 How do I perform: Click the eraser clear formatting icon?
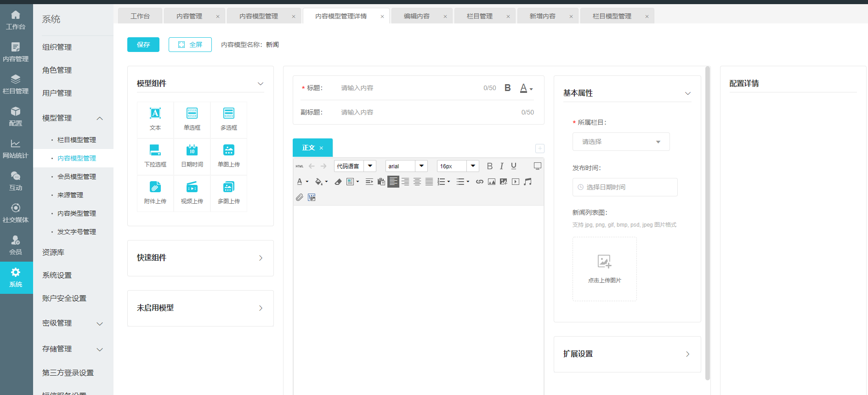[x=338, y=182]
